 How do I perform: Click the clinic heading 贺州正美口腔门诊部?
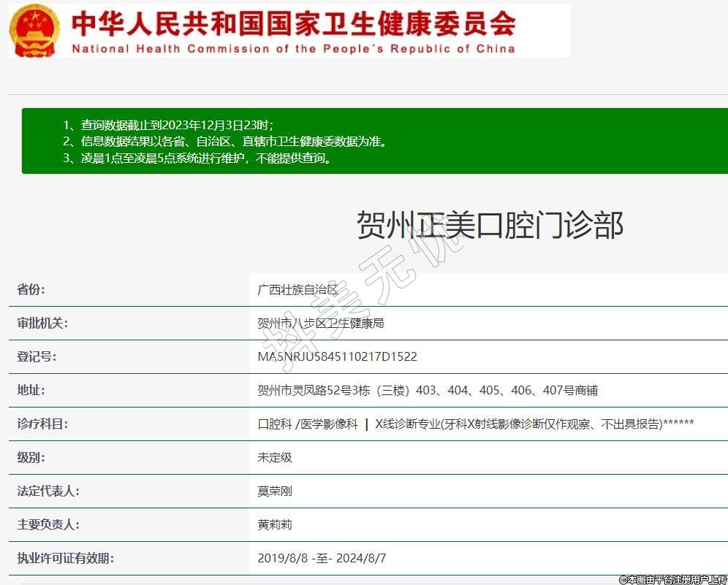(489, 224)
